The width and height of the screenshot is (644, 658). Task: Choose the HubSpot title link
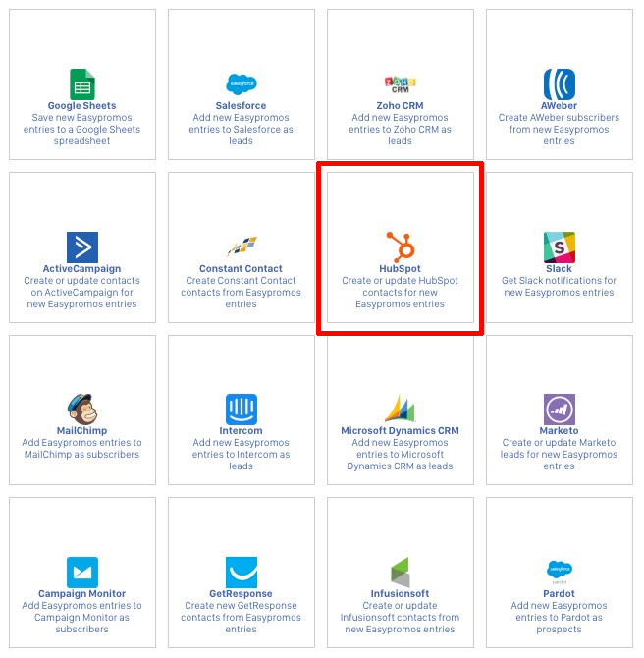coord(400,268)
